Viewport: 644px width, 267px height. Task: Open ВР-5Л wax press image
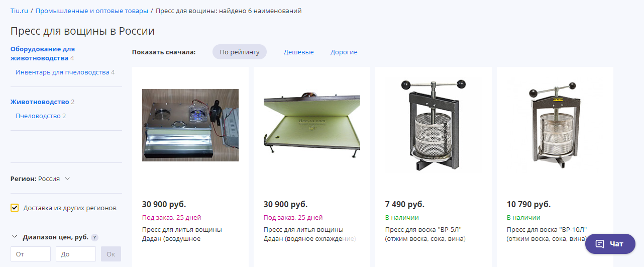[434, 125]
